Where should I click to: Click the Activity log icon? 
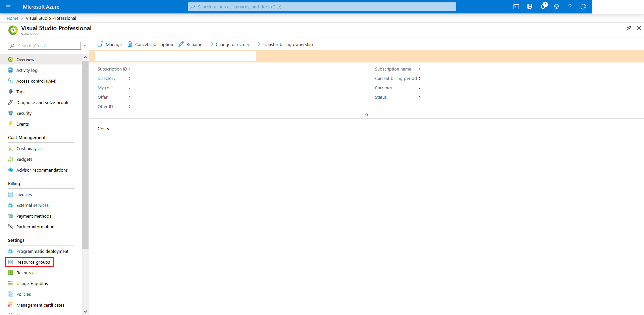click(11, 70)
